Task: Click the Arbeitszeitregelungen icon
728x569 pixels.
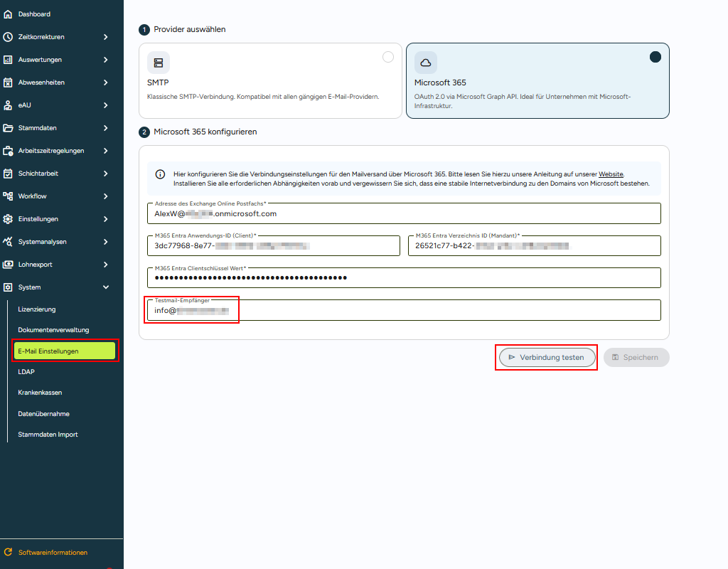Action: [8, 151]
